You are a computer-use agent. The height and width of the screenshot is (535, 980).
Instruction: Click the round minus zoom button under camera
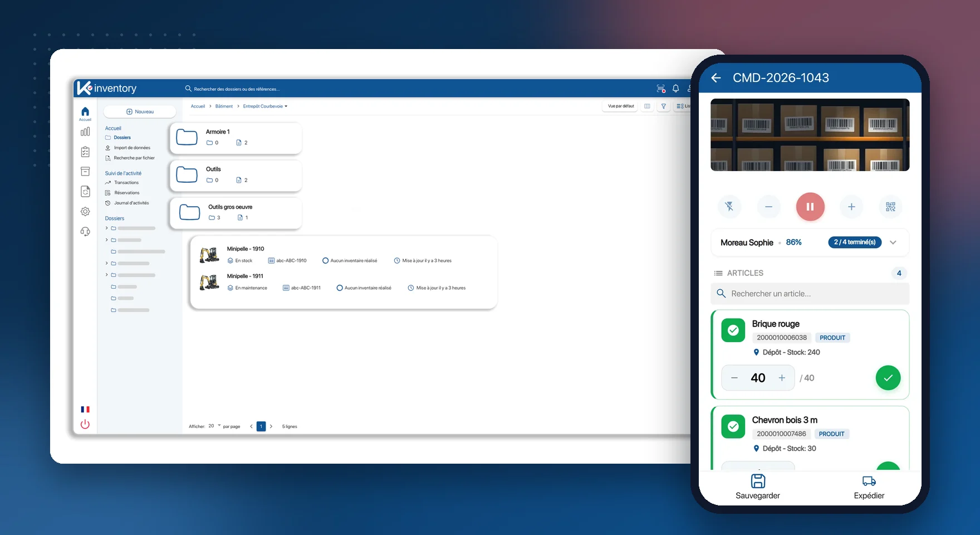pos(768,207)
